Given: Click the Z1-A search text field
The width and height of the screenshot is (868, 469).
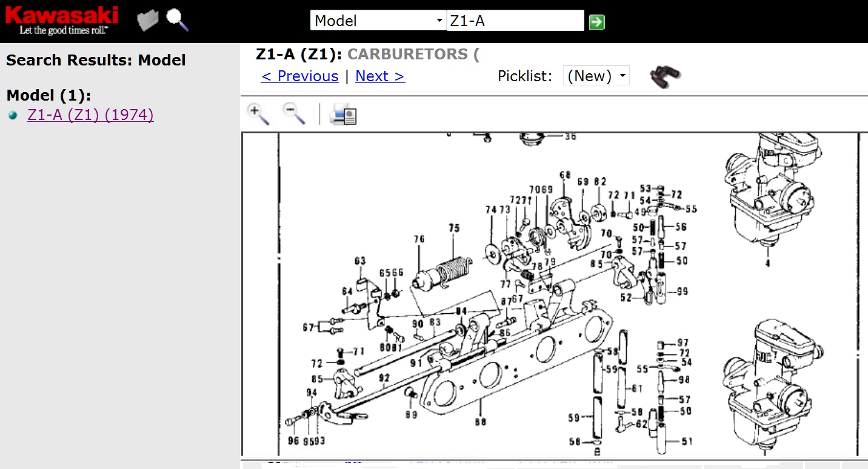Looking at the screenshot, I should pos(515,21).
